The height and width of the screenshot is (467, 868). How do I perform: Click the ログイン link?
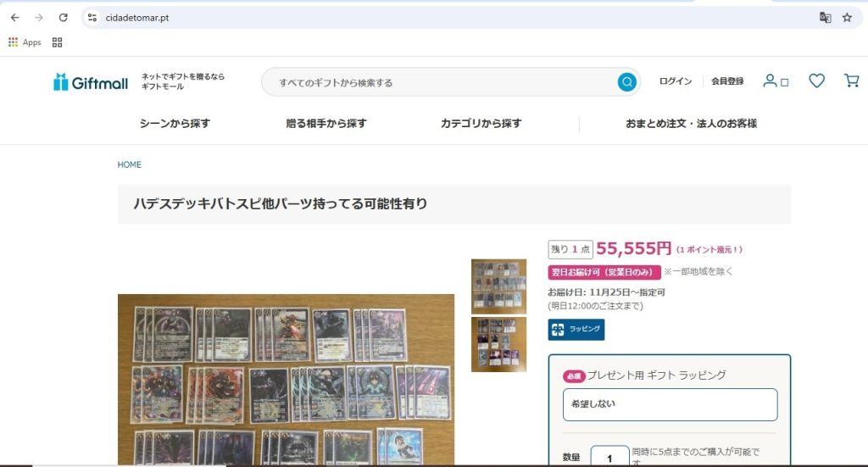point(676,81)
